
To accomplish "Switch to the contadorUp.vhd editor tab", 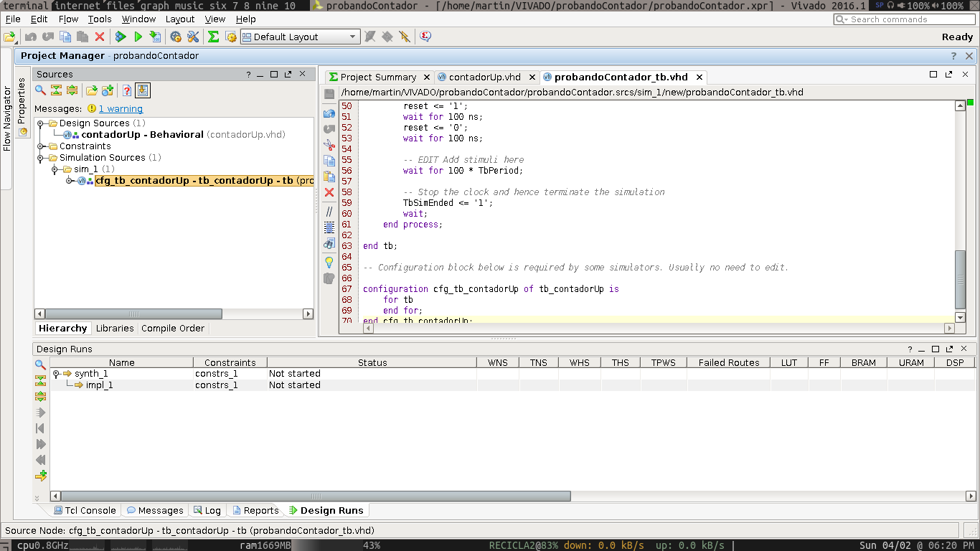I will [484, 77].
